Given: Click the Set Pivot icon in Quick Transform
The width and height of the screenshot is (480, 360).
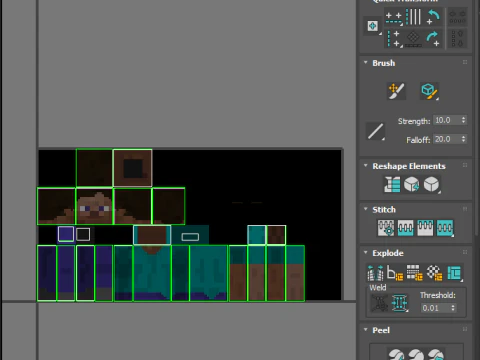Looking at the screenshot, I should tap(373, 26).
